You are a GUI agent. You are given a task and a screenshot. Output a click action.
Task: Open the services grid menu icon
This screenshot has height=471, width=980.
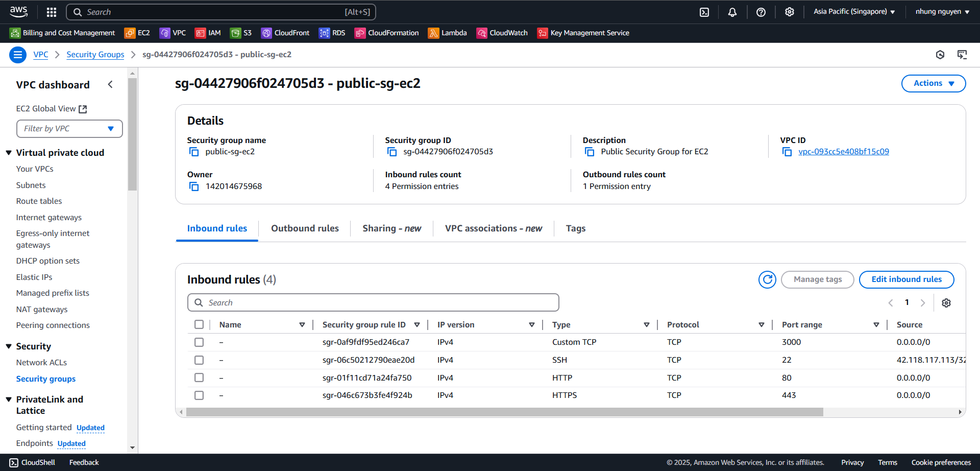[x=52, y=12]
